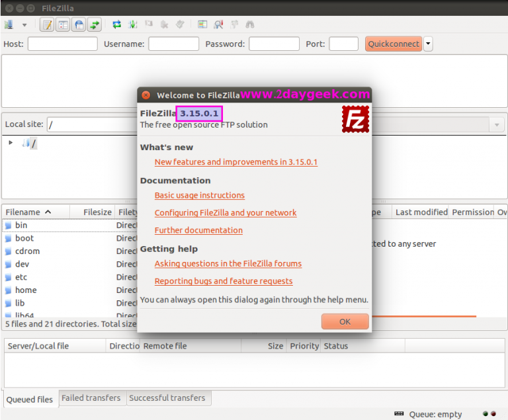Viewport: 508px width, 420px height.
Task: Reconnect to last server icon
Action: [x=180, y=24]
